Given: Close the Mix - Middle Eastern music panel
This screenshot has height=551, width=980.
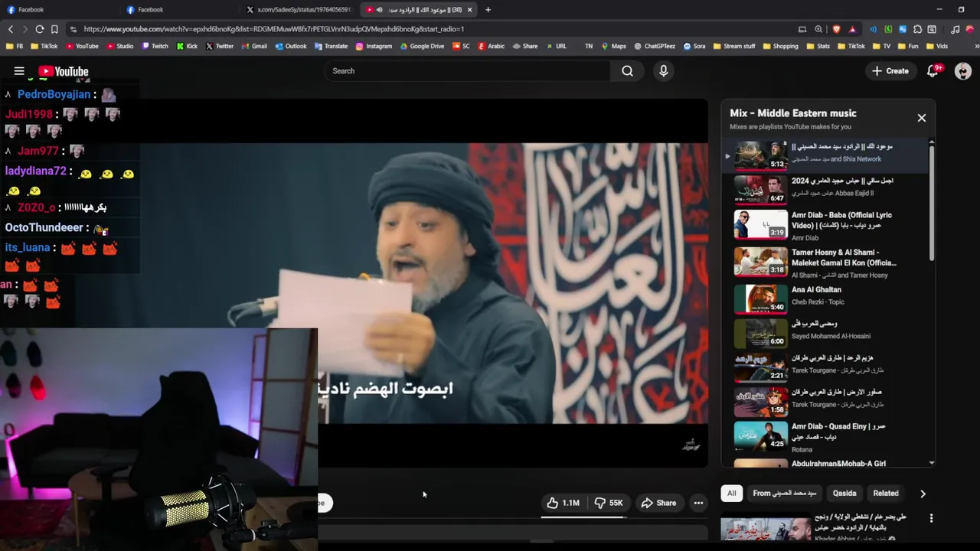Looking at the screenshot, I should [921, 118].
